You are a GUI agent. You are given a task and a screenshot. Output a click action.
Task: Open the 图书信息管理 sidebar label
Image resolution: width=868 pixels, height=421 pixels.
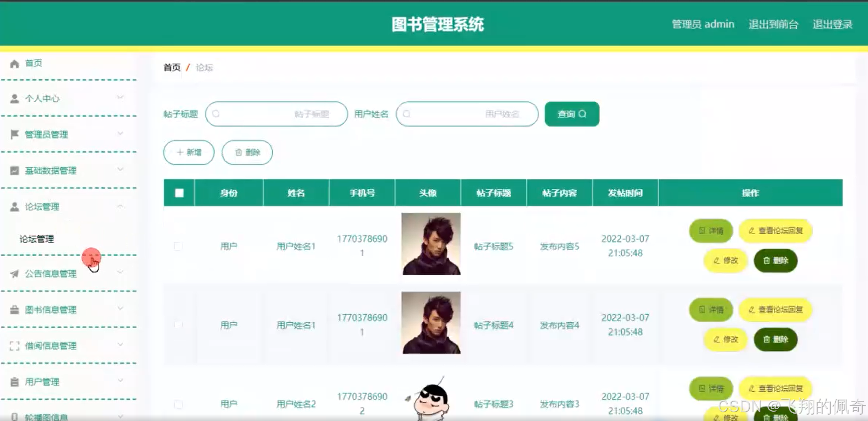51,310
